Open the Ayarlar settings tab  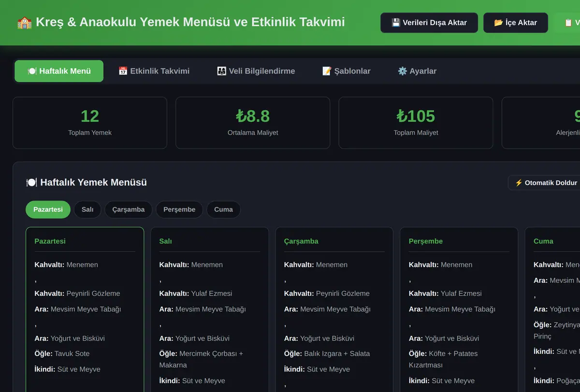417,71
